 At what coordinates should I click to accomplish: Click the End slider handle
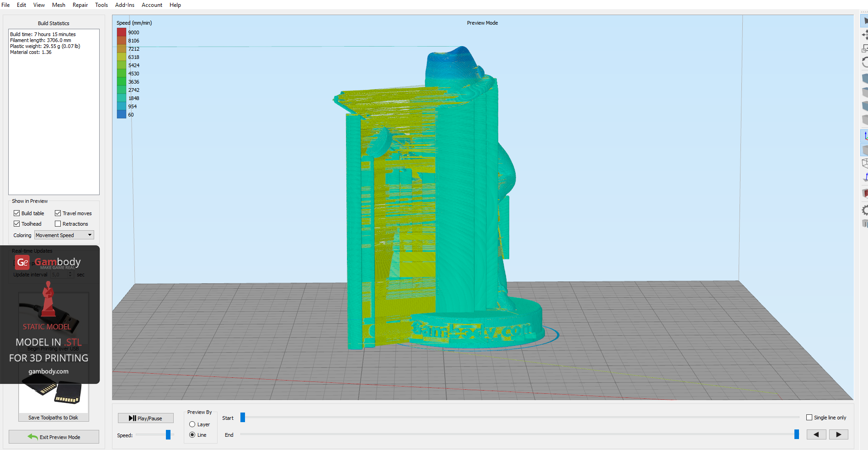click(x=797, y=434)
